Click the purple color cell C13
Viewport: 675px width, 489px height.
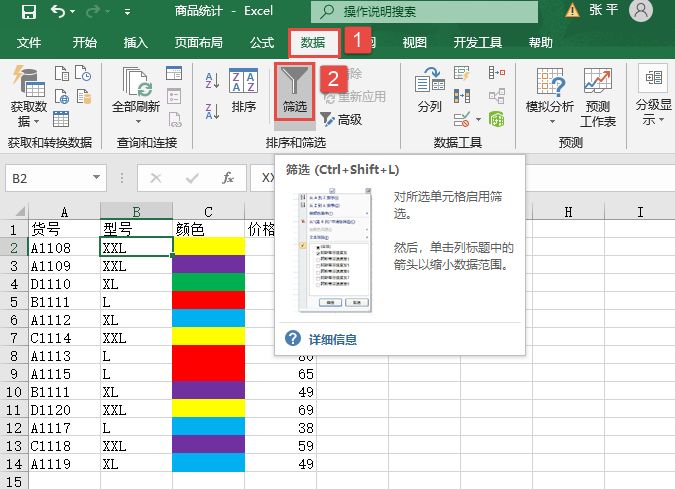point(208,444)
